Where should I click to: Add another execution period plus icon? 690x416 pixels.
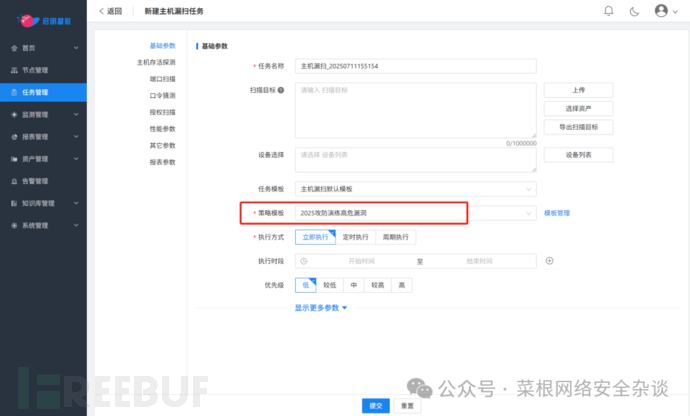(x=550, y=261)
